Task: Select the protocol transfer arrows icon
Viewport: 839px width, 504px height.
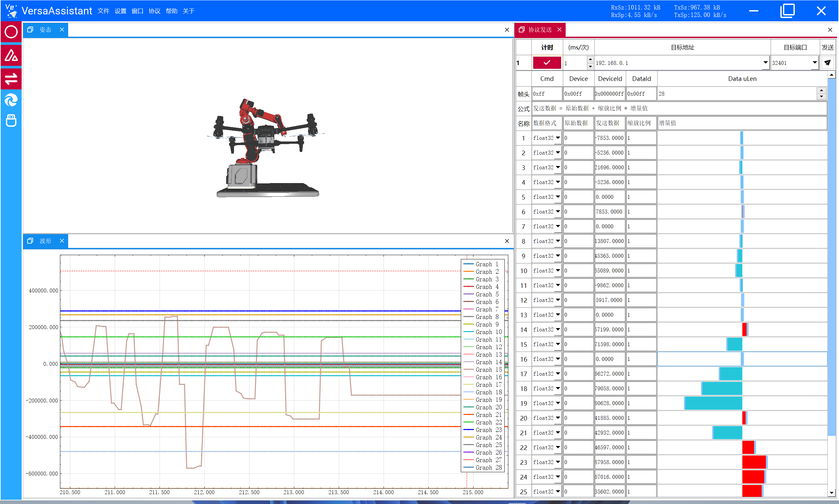Action: point(11,79)
